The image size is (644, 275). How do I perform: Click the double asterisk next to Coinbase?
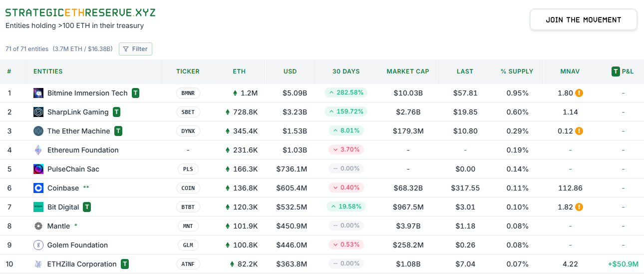pos(86,188)
